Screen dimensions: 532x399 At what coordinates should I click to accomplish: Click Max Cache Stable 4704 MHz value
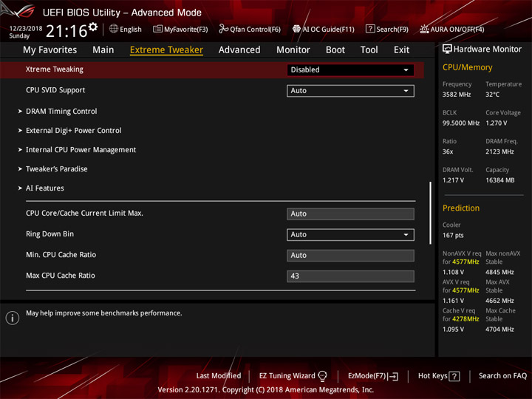[499, 329]
